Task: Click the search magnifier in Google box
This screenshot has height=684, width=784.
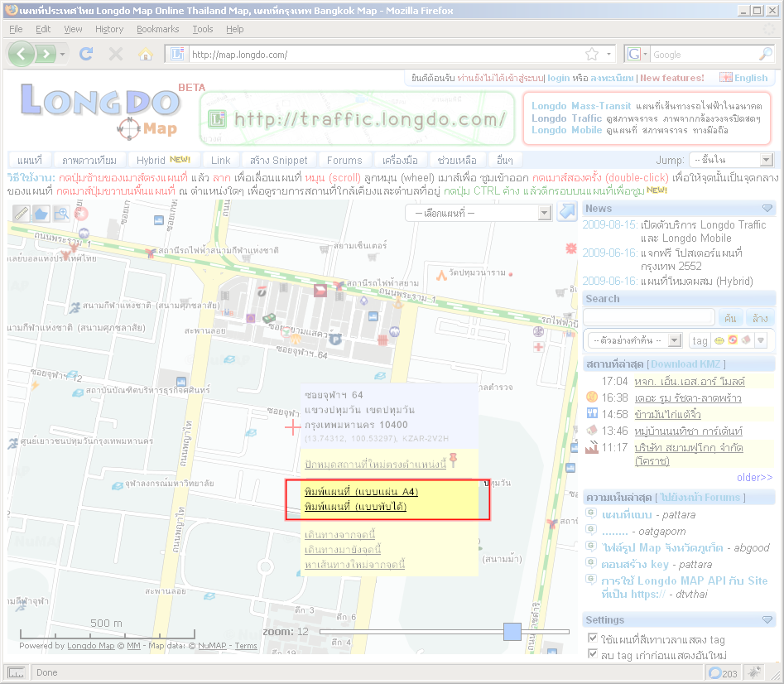Action: tap(766, 54)
